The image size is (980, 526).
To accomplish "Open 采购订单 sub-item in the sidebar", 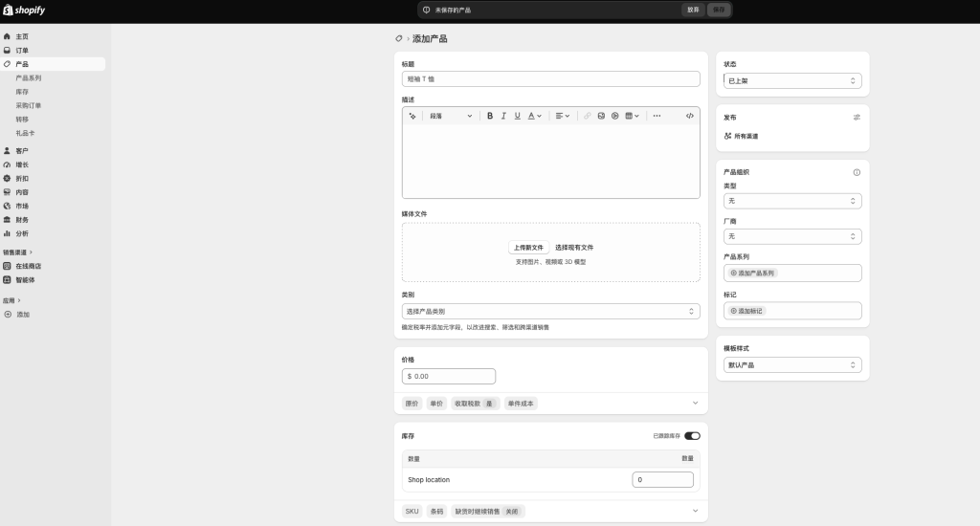I will [x=29, y=105].
